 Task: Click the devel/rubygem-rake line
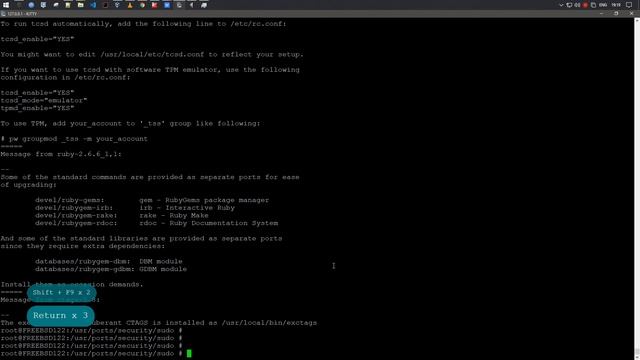[x=122, y=216]
